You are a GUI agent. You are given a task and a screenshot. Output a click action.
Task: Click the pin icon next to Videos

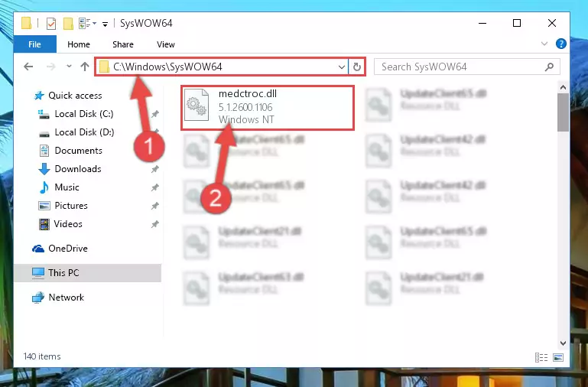pos(155,224)
